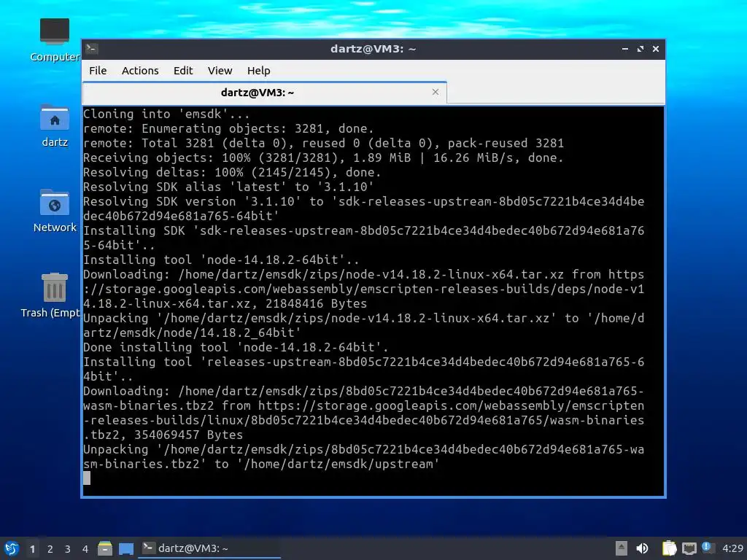Click the terminal cursor block
The width and height of the screenshot is (747, 560).
87,478
